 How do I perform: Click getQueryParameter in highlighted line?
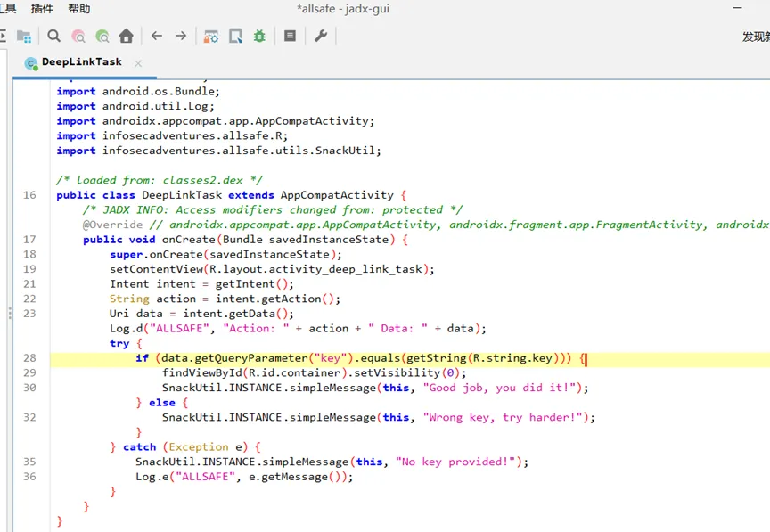(251, 358)
